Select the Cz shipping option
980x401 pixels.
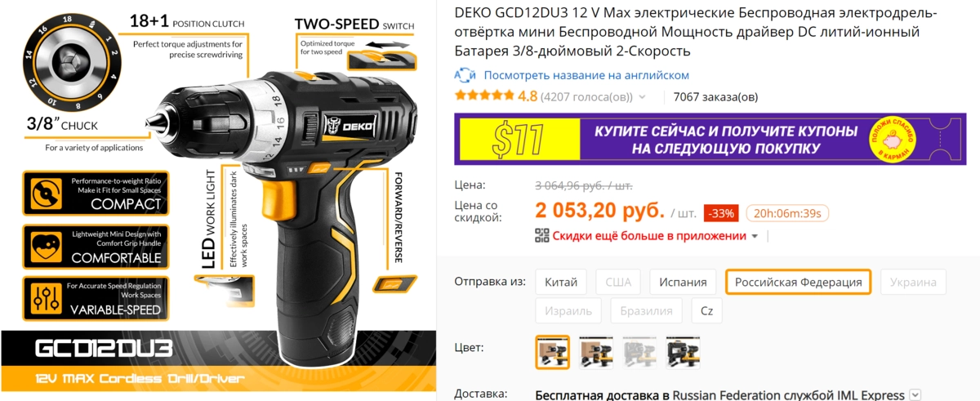click(x=706, y=310)
